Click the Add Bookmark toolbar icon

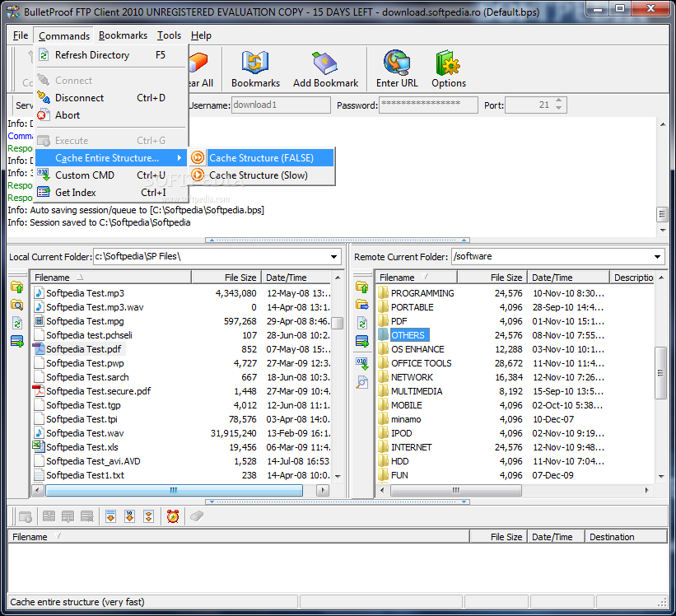point(325,69)
